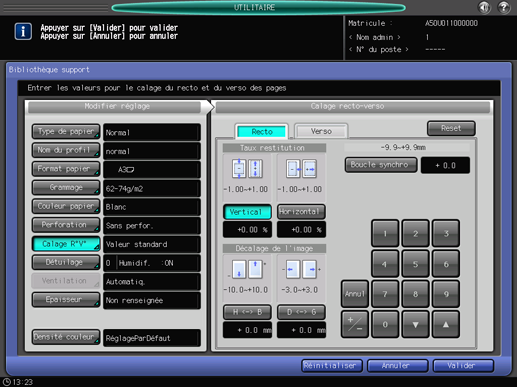Tap keypad digit 9
517x387 pixels.
coord(446,294)
